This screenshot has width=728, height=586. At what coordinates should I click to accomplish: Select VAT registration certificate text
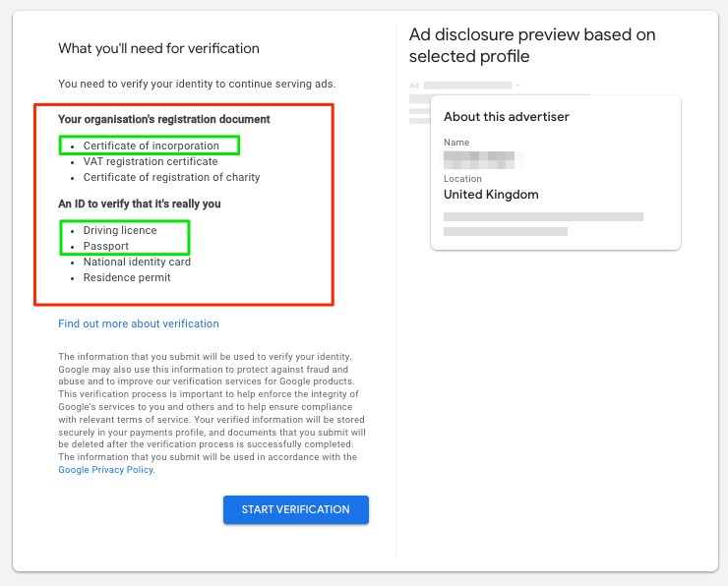click(151, 161)
